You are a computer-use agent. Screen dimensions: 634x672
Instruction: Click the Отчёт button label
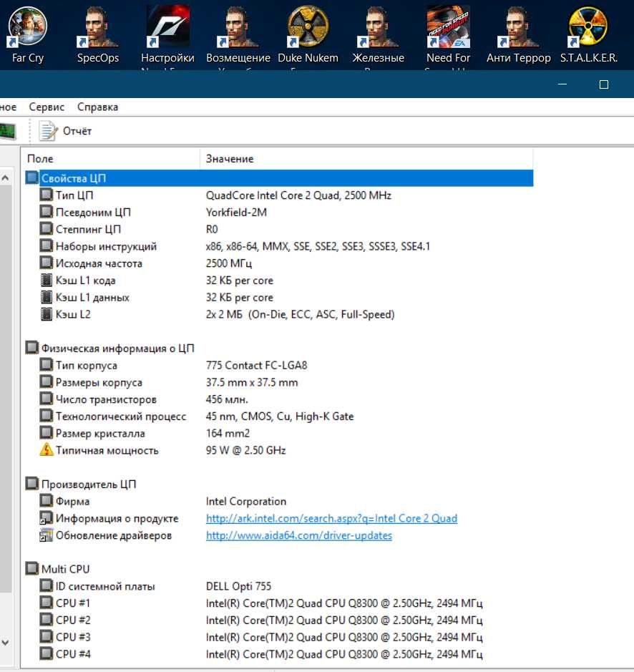[77, 131]
